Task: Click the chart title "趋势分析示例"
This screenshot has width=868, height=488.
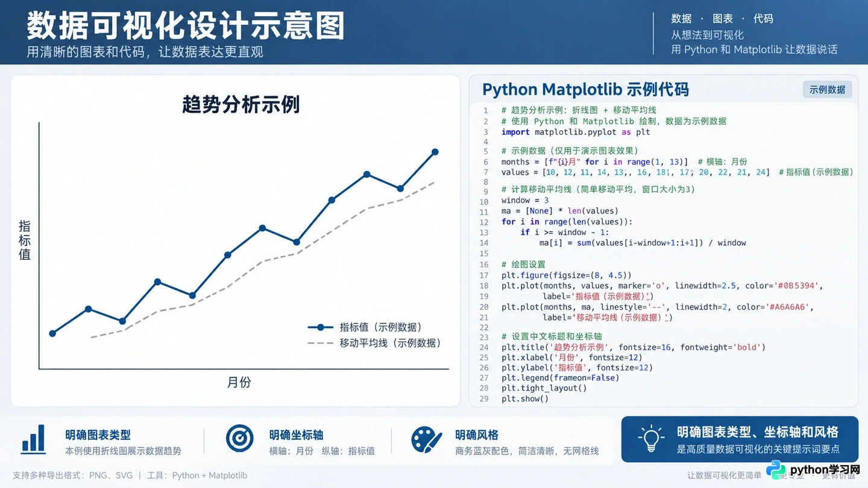Action: tap(241, 104)
